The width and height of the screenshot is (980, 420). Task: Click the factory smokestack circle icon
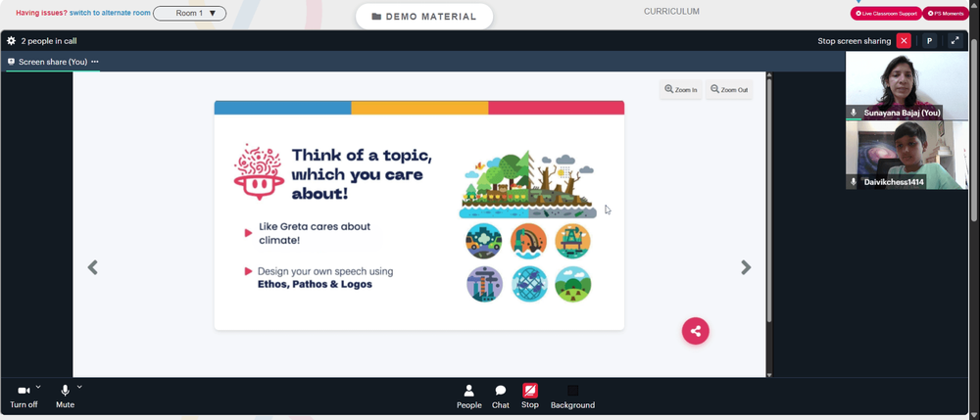point(484,285)
